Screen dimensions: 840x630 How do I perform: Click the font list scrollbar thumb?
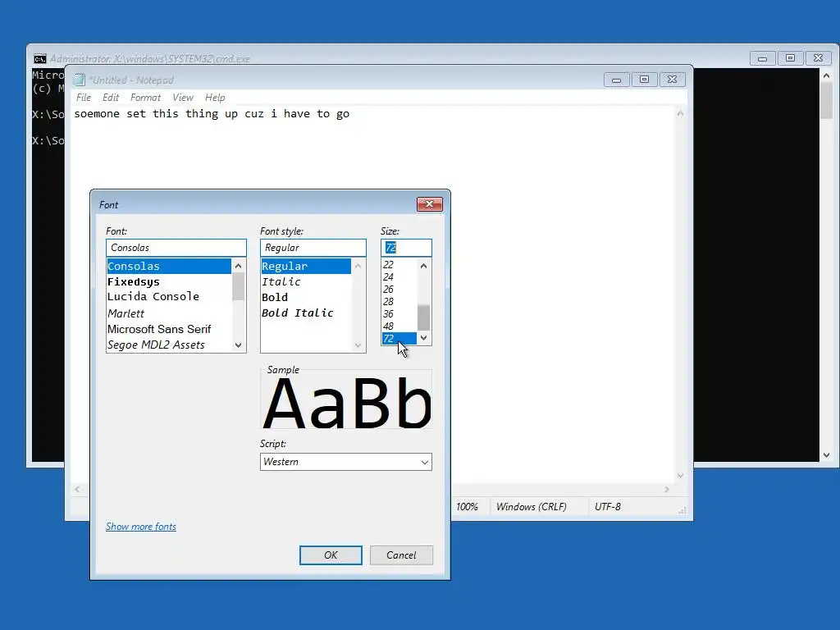239,286
